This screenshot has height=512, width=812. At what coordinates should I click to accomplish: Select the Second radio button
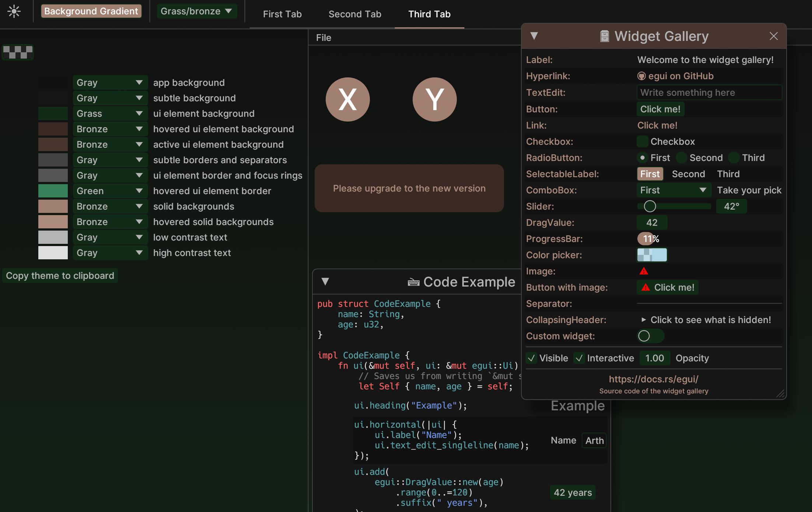pyautogui.click(x=682, y=158)
